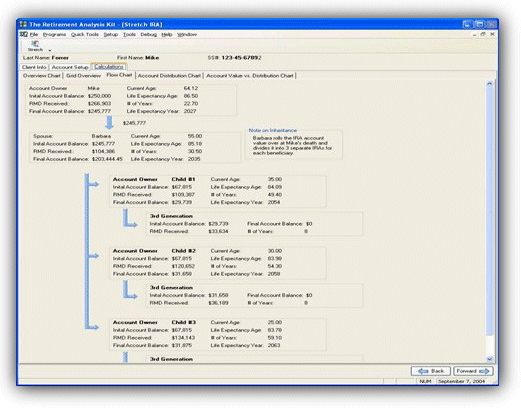Image resolution: width=521 pixels, height=408 pixels.
Task: Click Barbara's Current Age 55.00
Action: point(195,136)
